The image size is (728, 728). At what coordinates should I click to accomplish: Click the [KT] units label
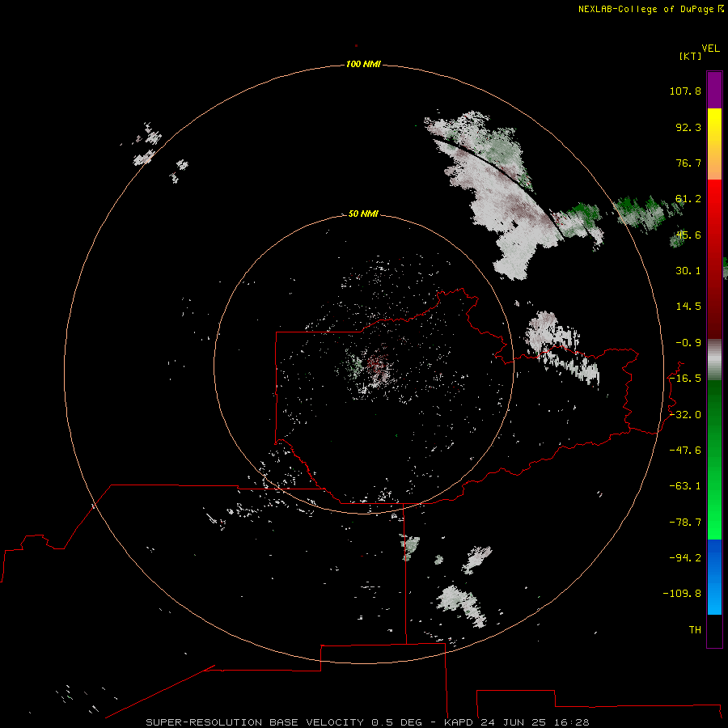(690, 56)
